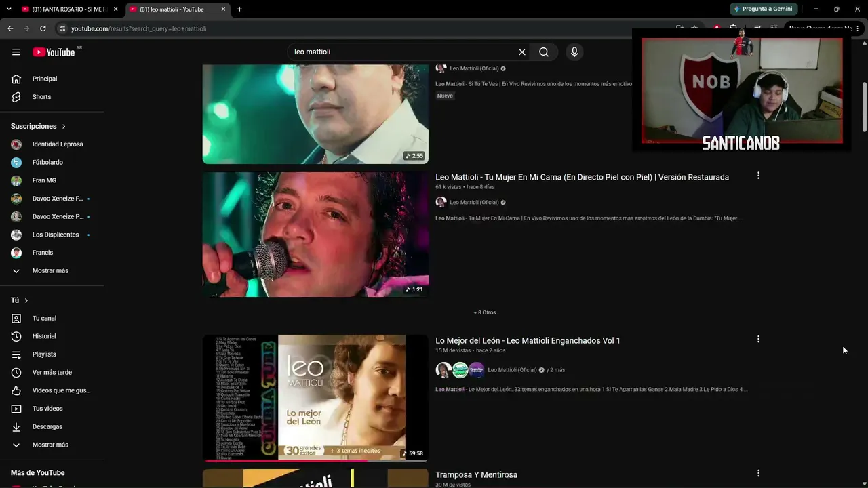Click the browser address bar URL
Image resolution: width=868 pixels, height=488 pixels.
click(x=139, y=28)
